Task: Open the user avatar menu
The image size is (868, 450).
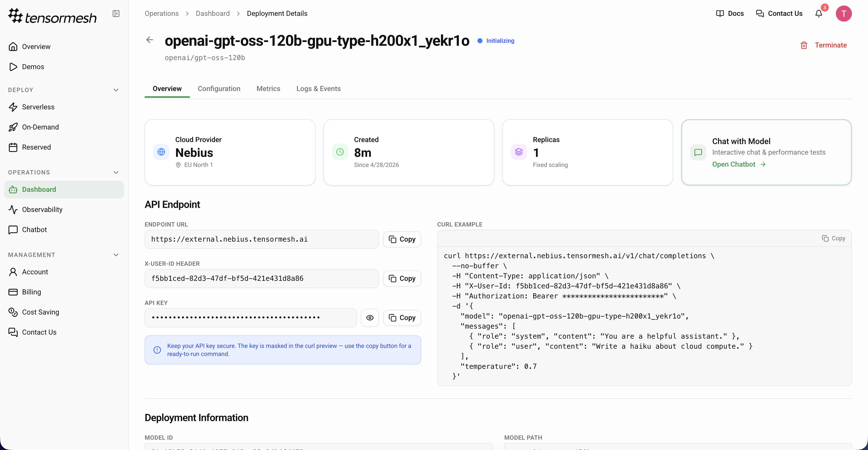Action: [x=843, y=14]
